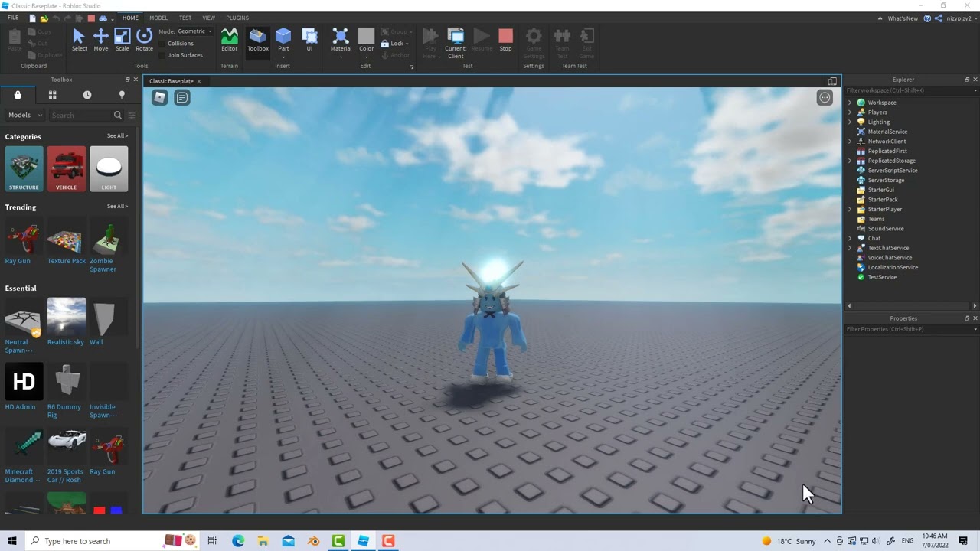Select Toolbox Recent clock tab
Screen dimensions: 980x551
tap(87, 95)
